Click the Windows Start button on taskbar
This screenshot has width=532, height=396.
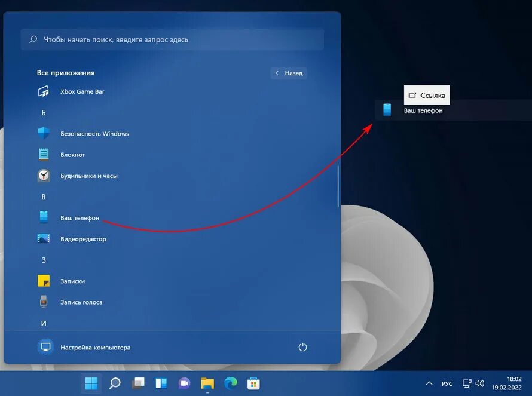pos(91,383)
